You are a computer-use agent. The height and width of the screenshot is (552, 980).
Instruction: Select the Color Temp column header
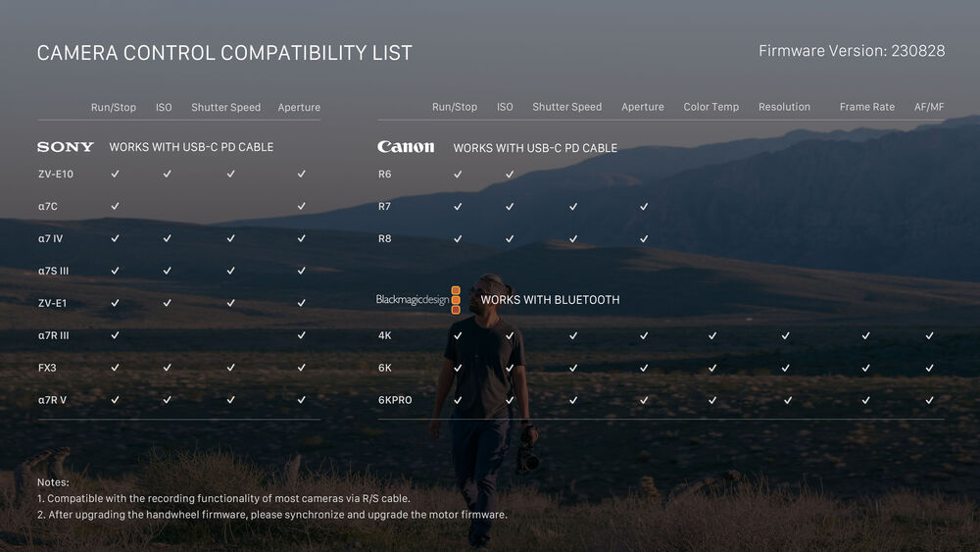pyautogui.click(x=710, y=107)
